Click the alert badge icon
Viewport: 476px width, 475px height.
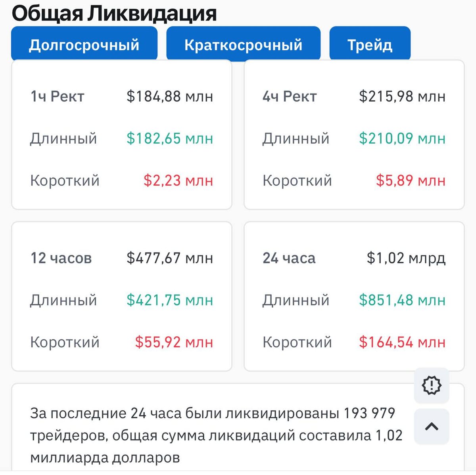point(432,385)
